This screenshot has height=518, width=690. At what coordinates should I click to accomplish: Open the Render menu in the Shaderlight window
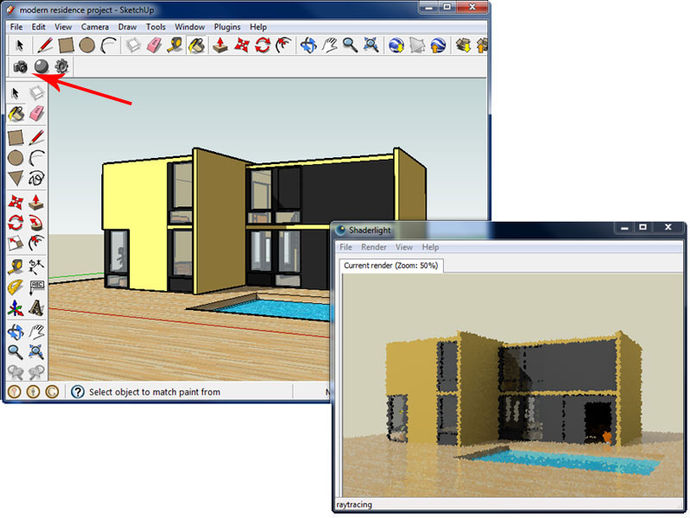click(x=374, y=247)
